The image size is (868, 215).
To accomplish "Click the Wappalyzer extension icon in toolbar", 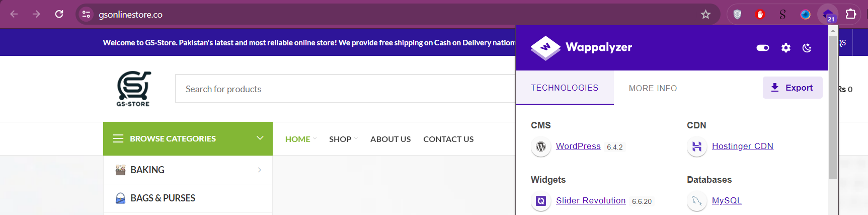I will coord(828,15).
